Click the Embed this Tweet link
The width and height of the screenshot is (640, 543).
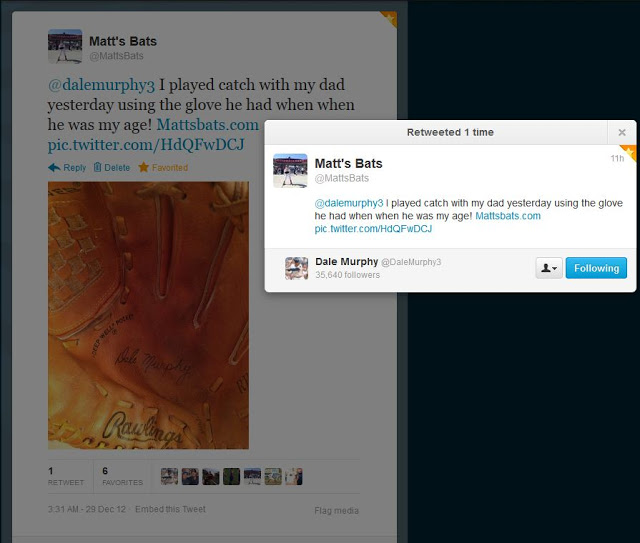click(x=172, y=510)
